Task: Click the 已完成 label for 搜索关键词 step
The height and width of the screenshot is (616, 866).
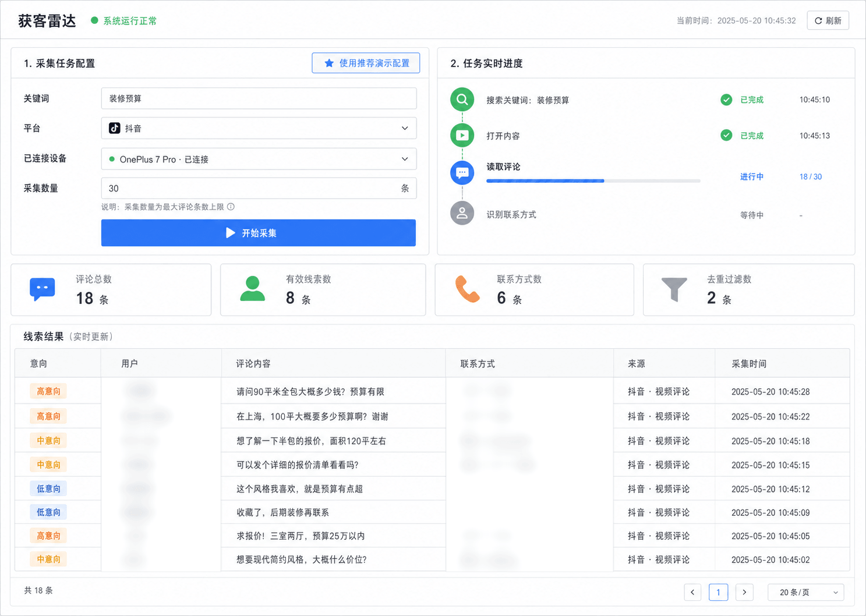Action: pyautogui.click(x=752, y=100)
